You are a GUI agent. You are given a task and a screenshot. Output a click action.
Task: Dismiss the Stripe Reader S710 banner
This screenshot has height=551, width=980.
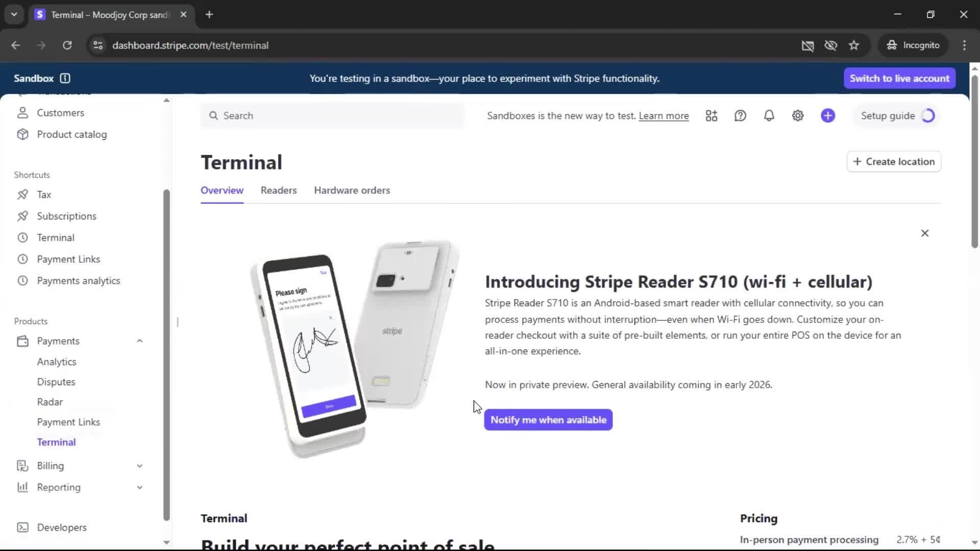(925, 233)
